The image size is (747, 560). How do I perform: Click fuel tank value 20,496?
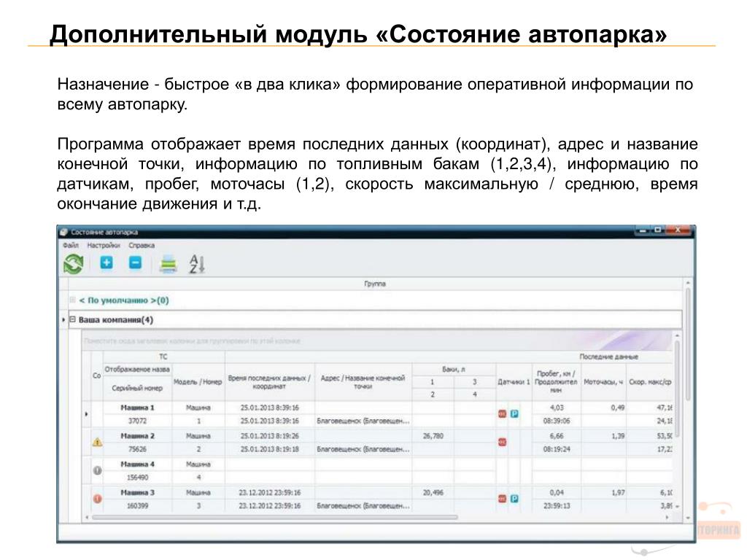(433, 492)
